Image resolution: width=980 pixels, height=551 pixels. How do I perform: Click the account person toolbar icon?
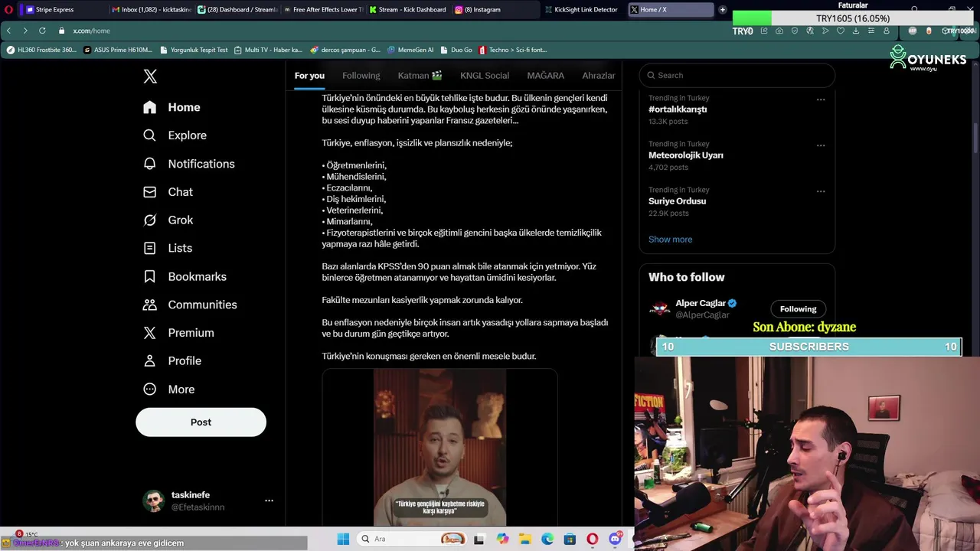point(887,31)
